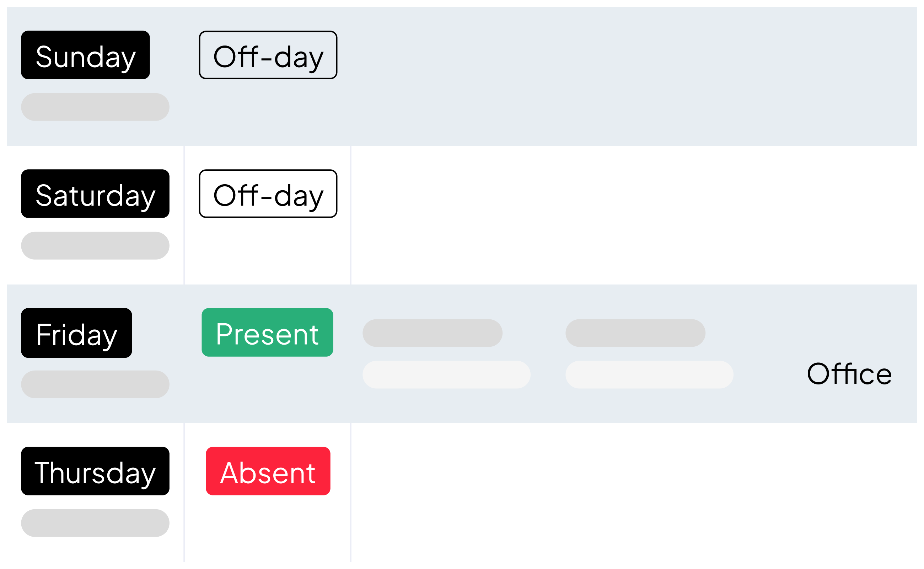Click the Off-day tag next to Sunday
The image size is (924, 569).
(267, 55)
